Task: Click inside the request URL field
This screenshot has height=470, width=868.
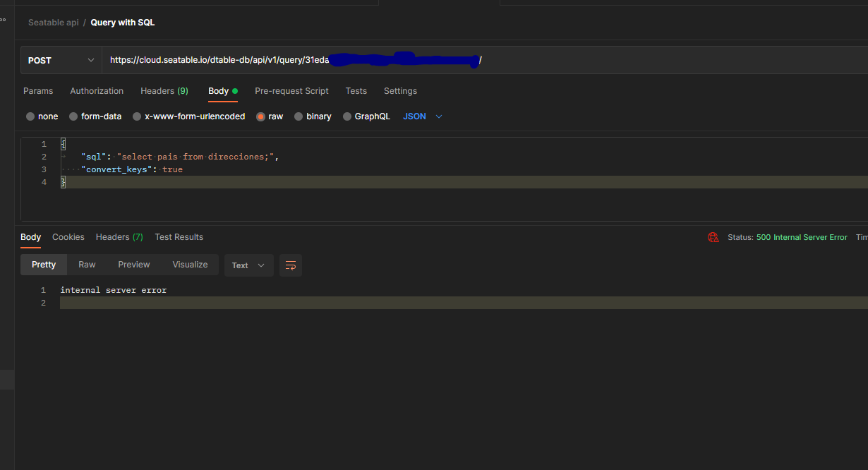Action: (565, 61)
